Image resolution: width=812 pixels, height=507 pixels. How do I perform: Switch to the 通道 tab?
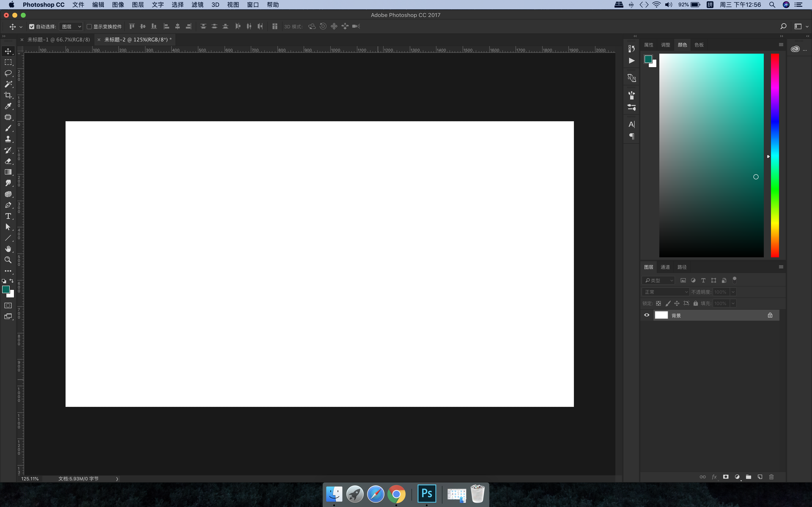click(x=665, y=267)
